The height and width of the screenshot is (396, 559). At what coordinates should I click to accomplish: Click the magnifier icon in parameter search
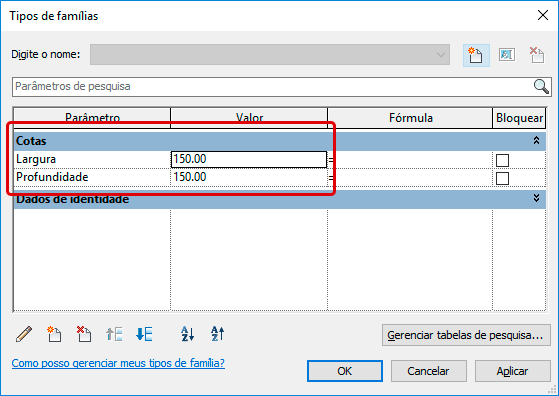pos(541,87)
